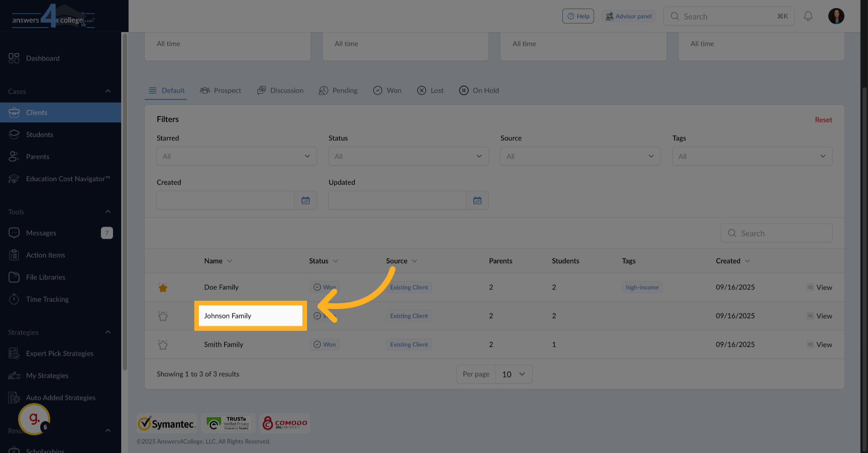Star the Smith Family client
The width and height of the screenshot is (868, 453).
coord(163,345)
